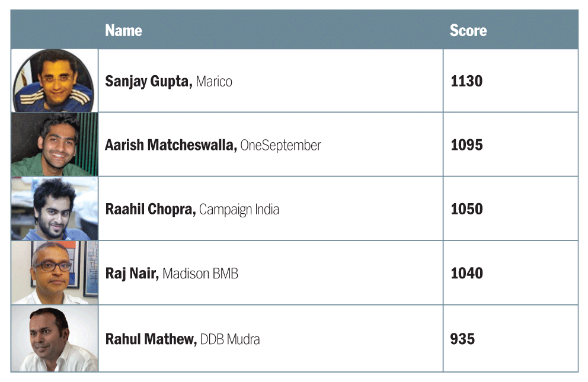Select the Campaign India text
The width and height of the screenshot is (588, 382).
[x=239, y=209]
